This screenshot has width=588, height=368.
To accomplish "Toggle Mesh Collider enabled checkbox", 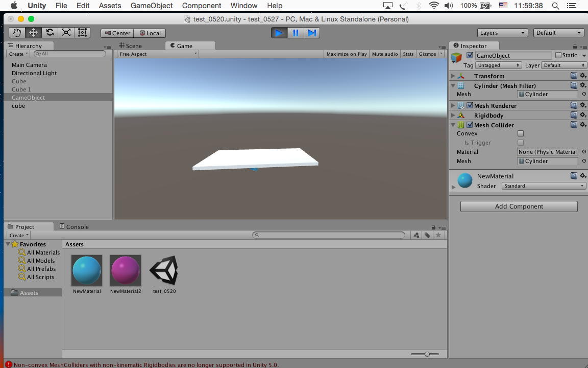I will point(470,125).
